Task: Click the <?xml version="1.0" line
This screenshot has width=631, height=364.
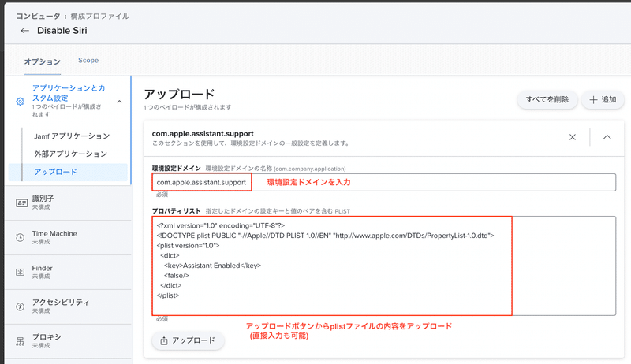Action: click(221, 226)
